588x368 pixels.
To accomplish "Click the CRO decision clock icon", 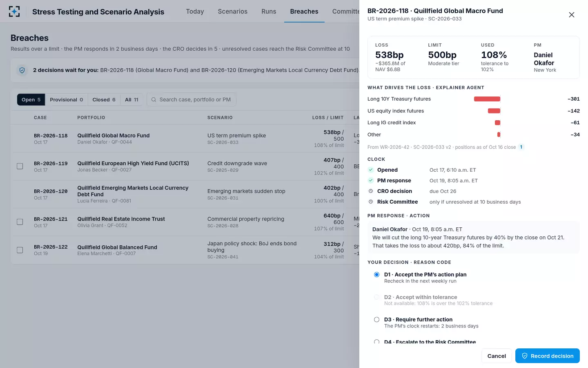I will coord(371,191).
